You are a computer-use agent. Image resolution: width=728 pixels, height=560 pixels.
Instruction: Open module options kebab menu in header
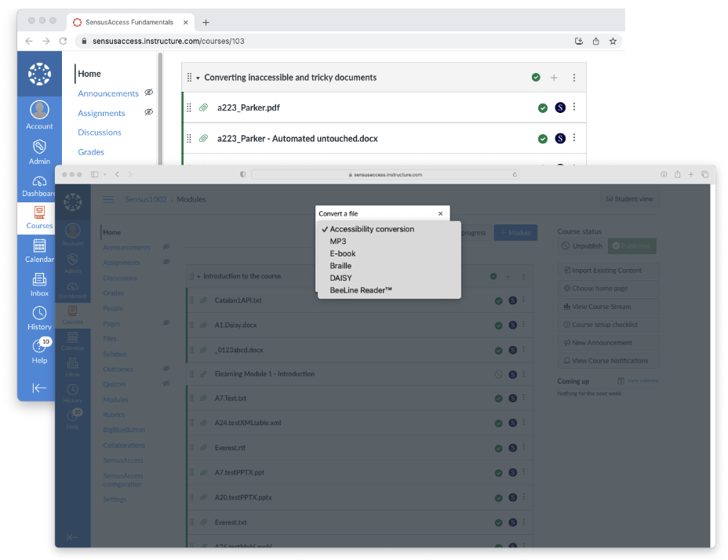[x=574, y=78]
